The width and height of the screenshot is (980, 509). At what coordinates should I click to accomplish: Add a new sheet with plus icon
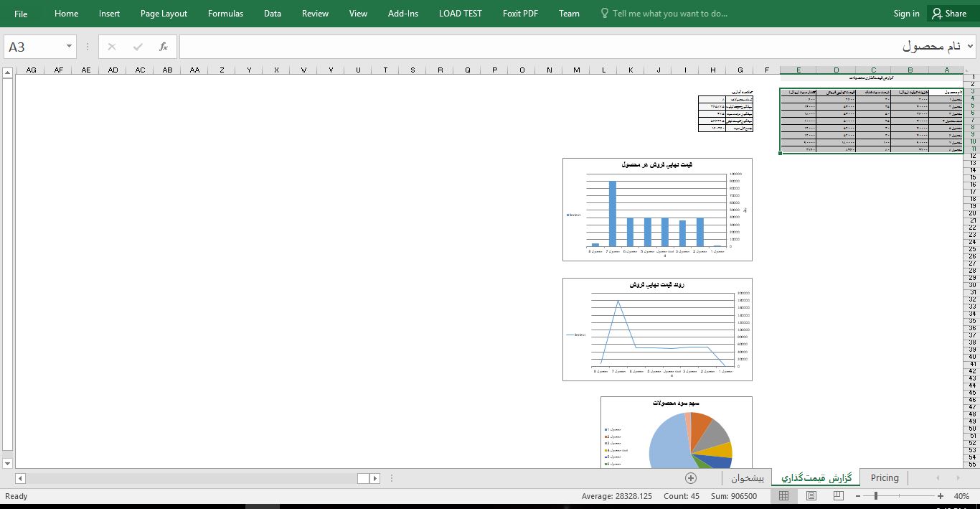click(x=691, y=478)
